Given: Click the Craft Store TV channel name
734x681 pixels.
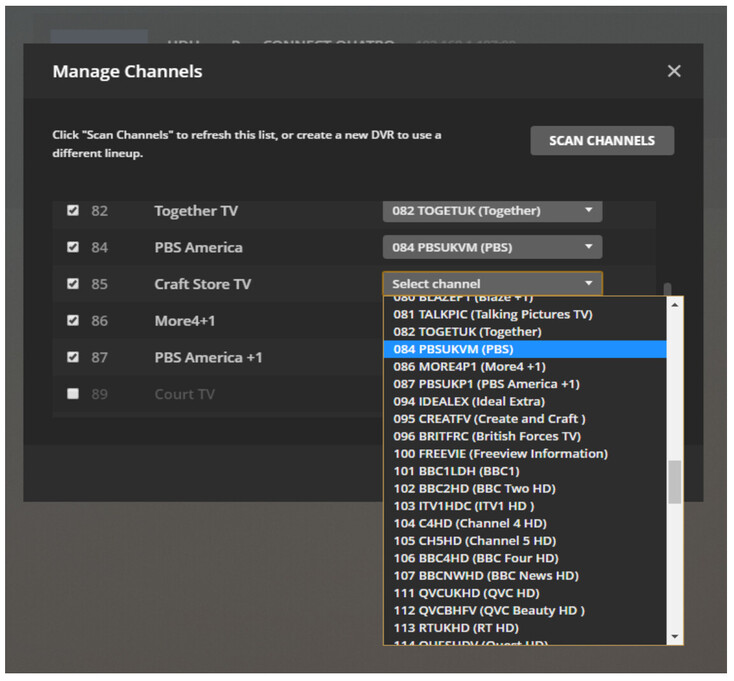Looking at the screenshot, I should click(203, 284).
